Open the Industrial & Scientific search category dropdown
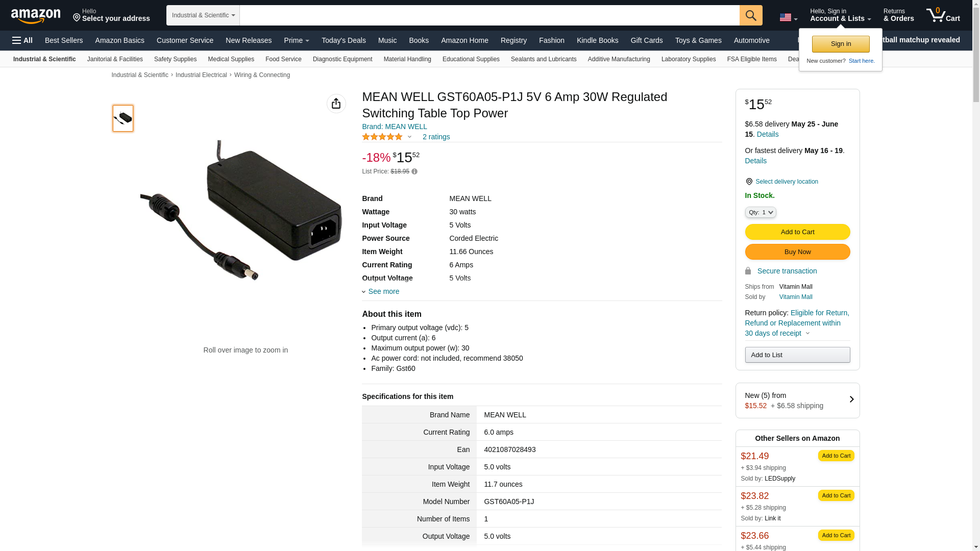980x551 pixels. (203, 15)
